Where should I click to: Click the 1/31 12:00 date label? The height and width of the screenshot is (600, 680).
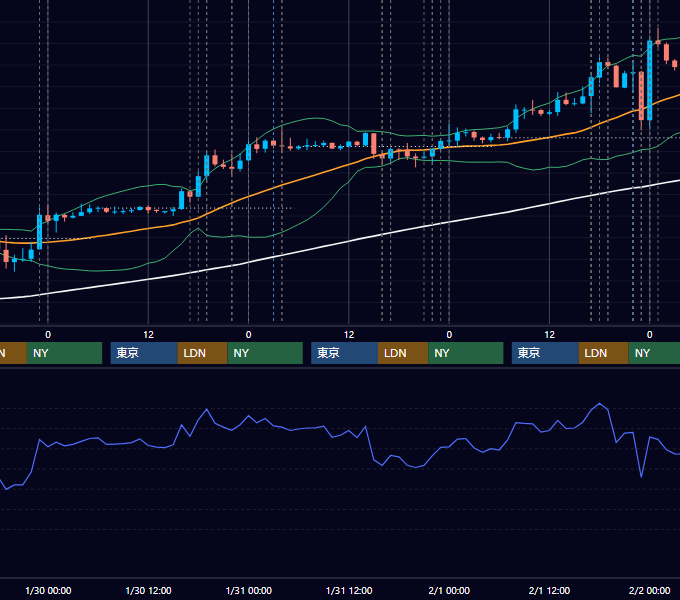[x=349, y=590]
